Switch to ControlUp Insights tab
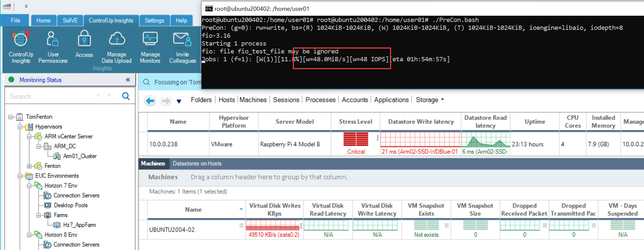The height and width of the screenshot is (250, 644). 111,20
